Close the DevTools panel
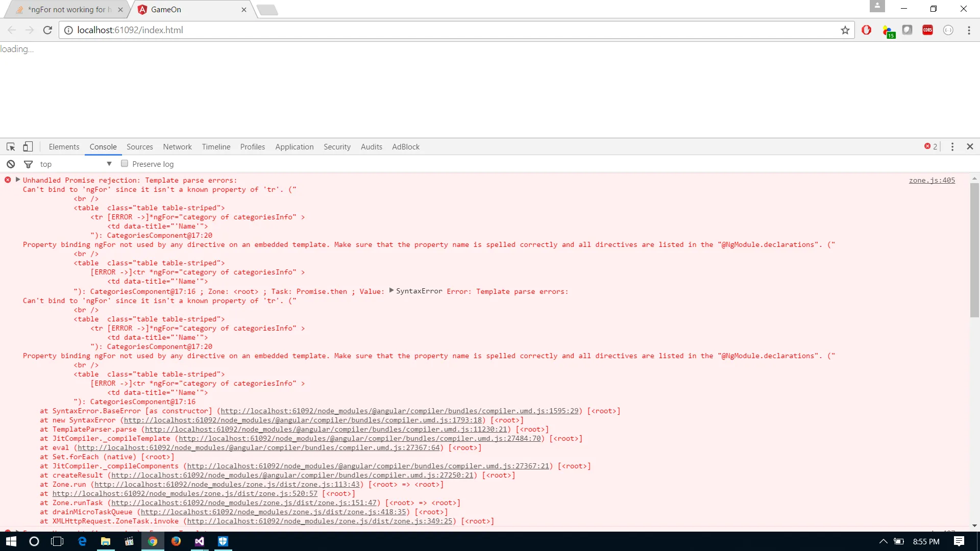 click(970, 147)
